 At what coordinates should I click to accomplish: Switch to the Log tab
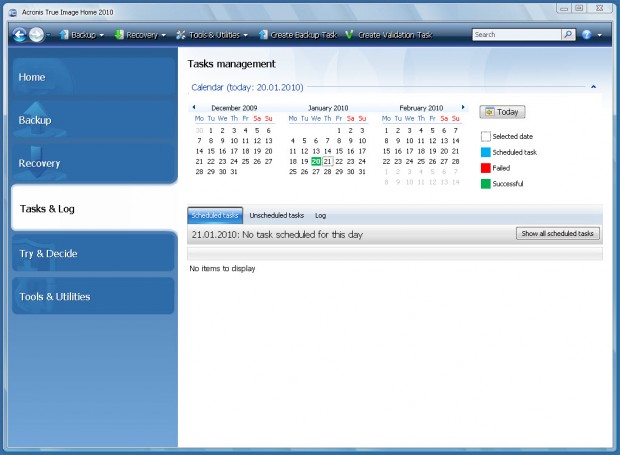tap(320, 215)
